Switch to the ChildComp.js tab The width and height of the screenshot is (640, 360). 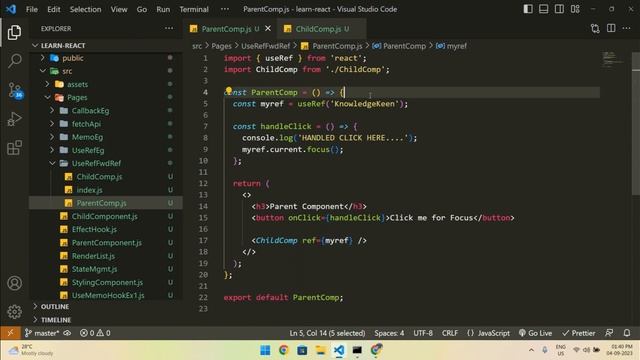(x=322, y=29)
